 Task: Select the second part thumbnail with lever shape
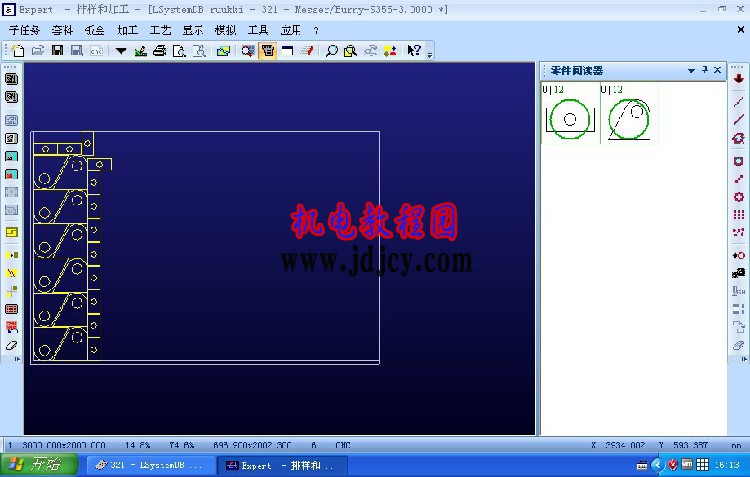tap(629, 113)
